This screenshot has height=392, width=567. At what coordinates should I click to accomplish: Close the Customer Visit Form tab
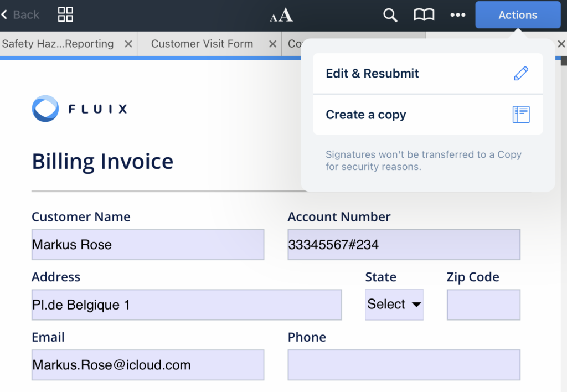coord(272,44)
